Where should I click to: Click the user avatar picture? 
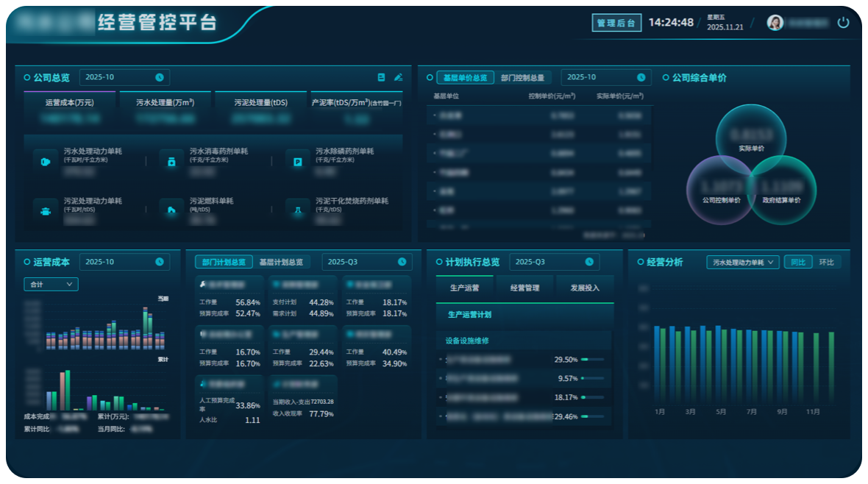tap(775, 23)
